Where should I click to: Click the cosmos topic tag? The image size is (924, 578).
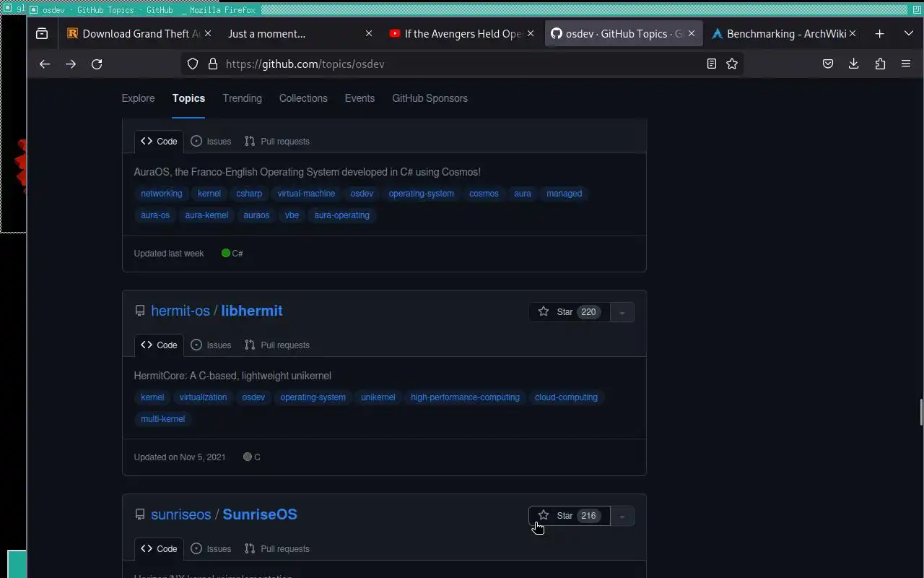pyautogui.click(x=484, y=194)
